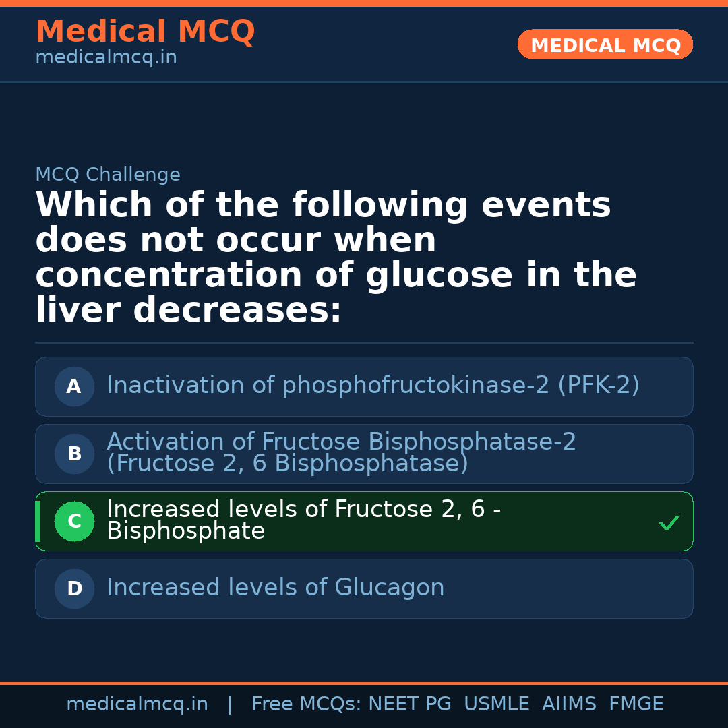Click the letter D circle badge
The image size is (728, 728).
click(x=74, y=589)
